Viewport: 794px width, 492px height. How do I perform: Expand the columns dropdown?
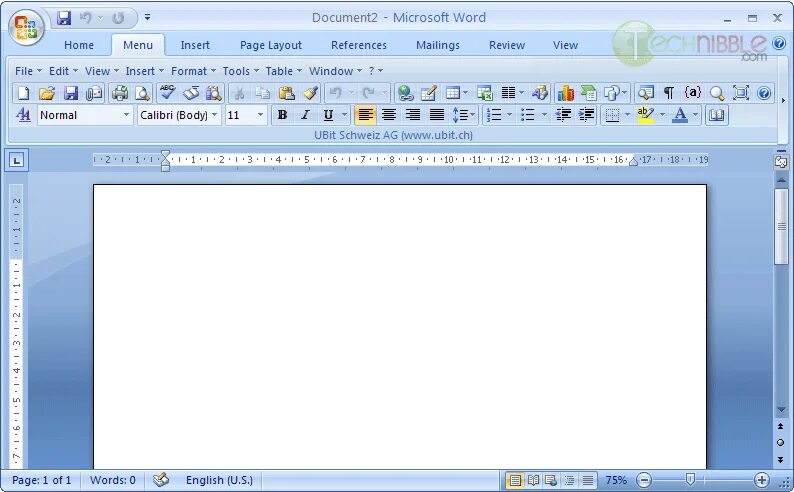pos(522,93)
